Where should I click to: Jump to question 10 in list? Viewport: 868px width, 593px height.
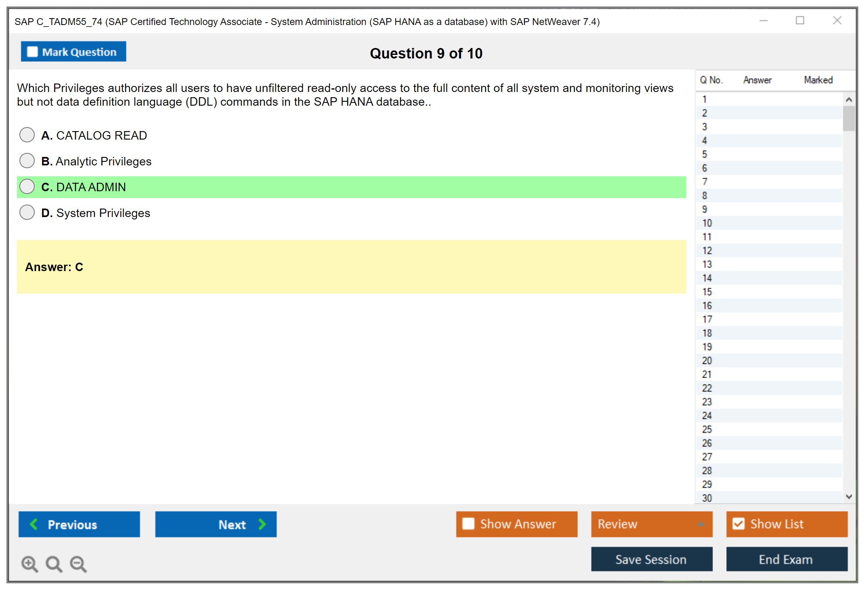click(x=707, y=223)
